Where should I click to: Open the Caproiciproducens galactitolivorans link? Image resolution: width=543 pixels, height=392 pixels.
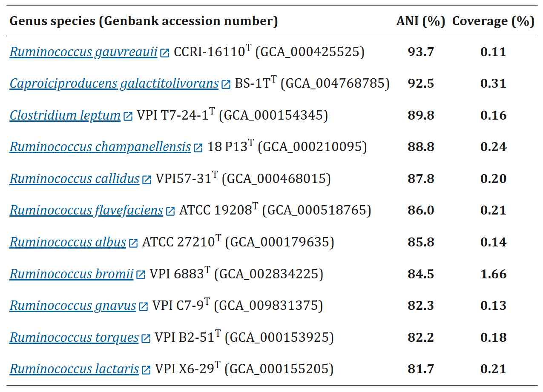114,84
